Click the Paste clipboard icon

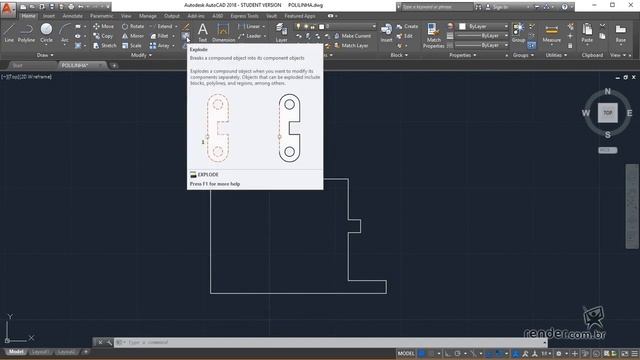pos(587,32)
